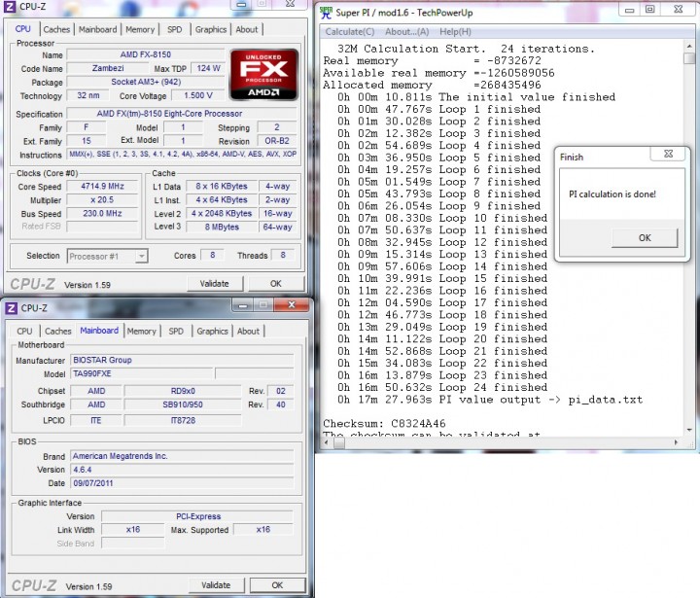Click the Manufacturer field BIOSTAR Group
This screenshot has height=598, width=700.
[x=182, y=360]
